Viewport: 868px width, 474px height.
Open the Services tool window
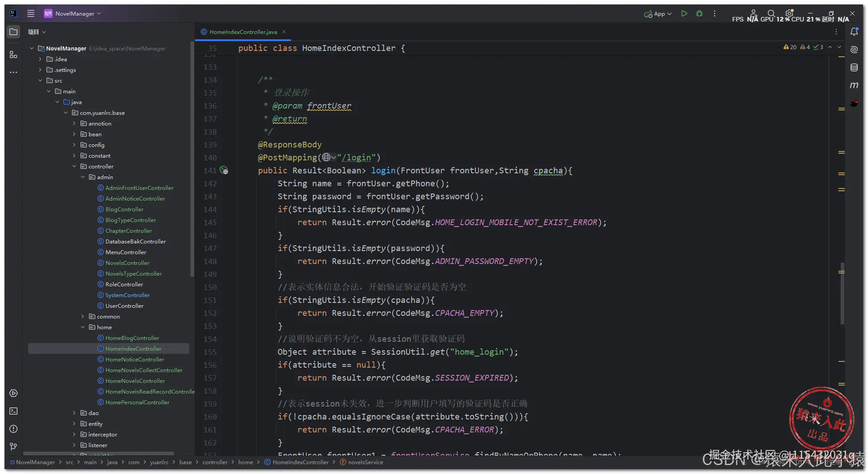(x=13, y=393)
